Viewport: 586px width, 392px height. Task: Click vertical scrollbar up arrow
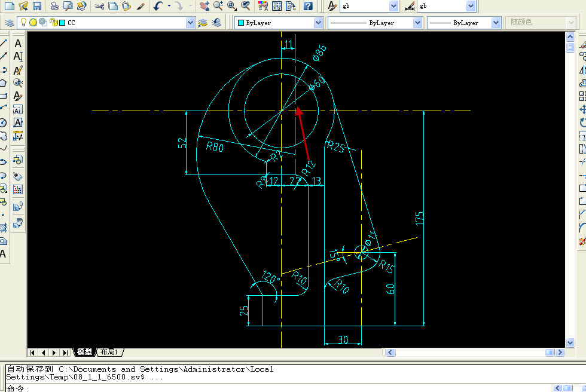(570, 36)
